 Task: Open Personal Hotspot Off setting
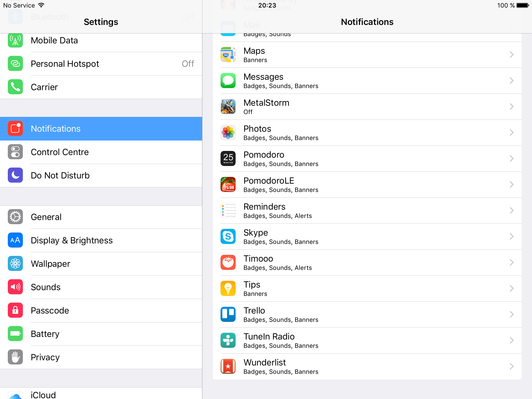click(x=101, y=64)
